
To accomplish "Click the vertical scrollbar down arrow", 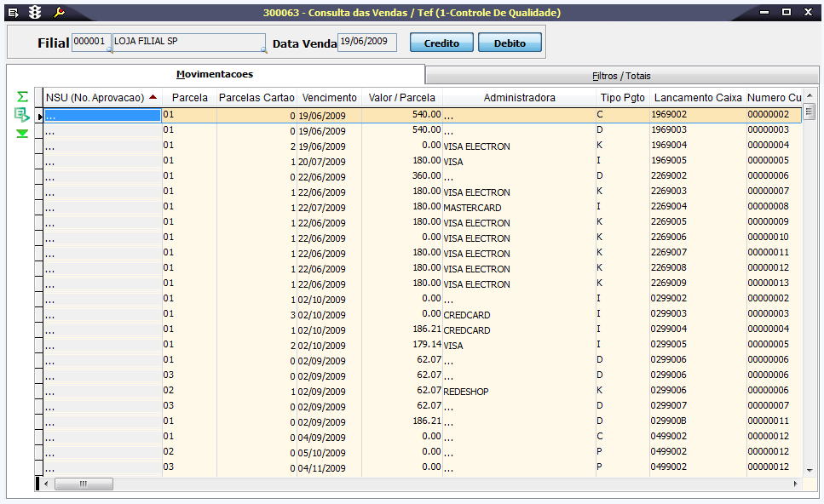I will coord(810,468).
